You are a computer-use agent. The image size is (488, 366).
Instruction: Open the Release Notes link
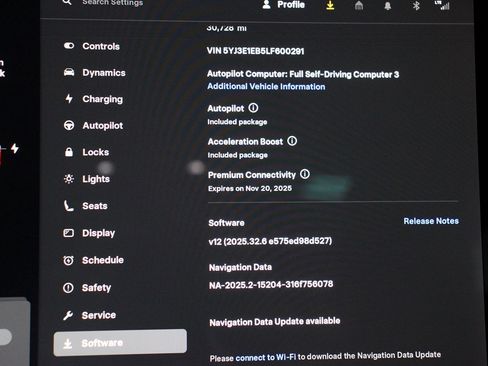431,221
